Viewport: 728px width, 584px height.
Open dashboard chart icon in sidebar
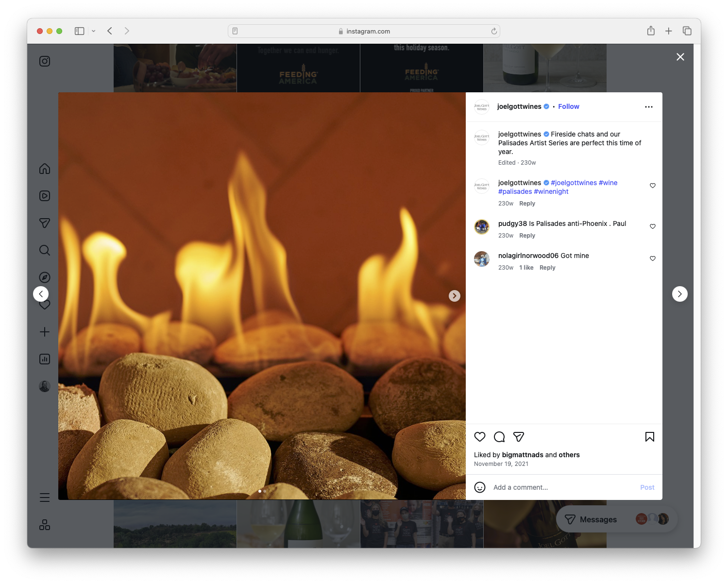(45, 359)
